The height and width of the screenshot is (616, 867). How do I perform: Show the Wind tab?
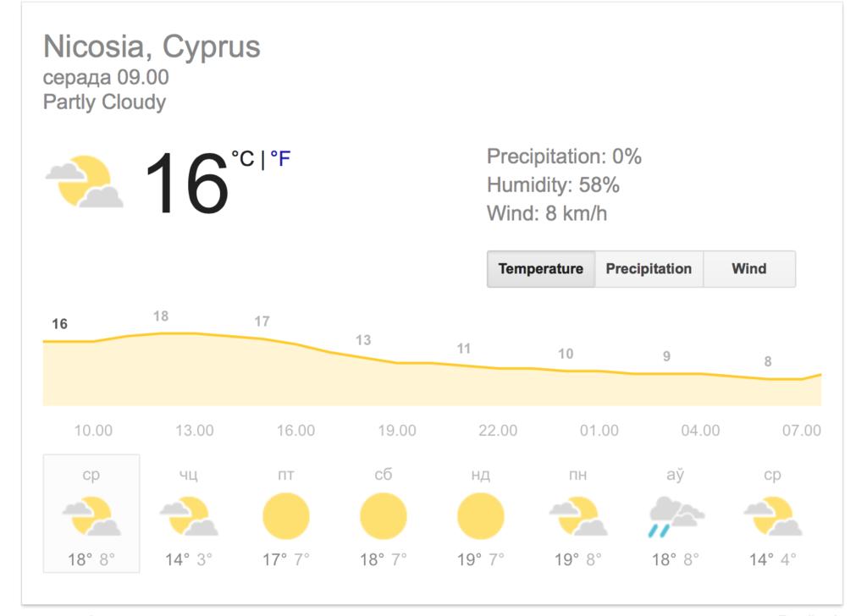(748, 269)
